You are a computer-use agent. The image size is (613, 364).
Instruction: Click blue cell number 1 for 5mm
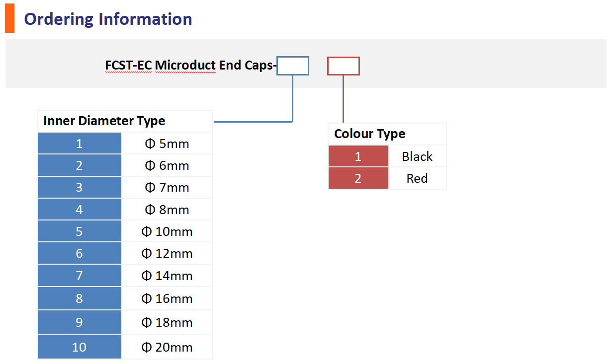[x=79, y=144]
